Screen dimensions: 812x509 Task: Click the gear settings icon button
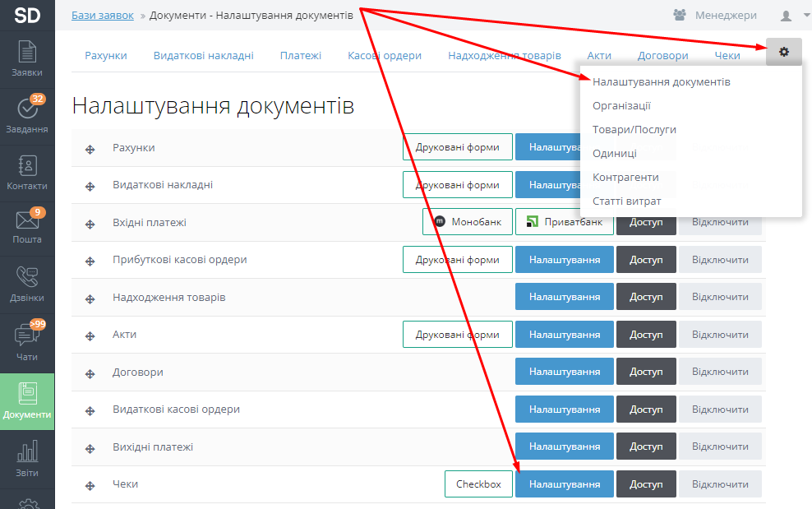pos(783,53)
